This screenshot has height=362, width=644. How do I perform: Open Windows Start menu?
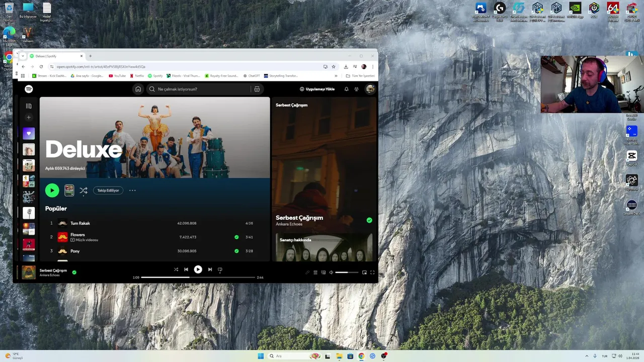click(261, 356)
